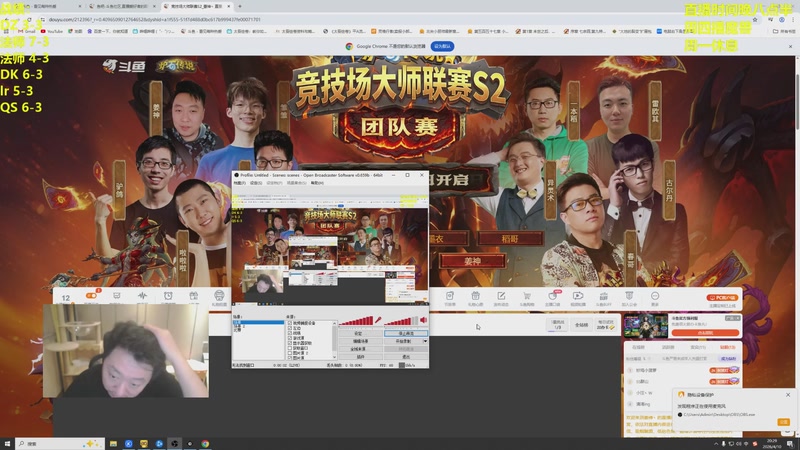Click the Chrome address bar URL
This screenshot has height=450, width=800.
155,19
